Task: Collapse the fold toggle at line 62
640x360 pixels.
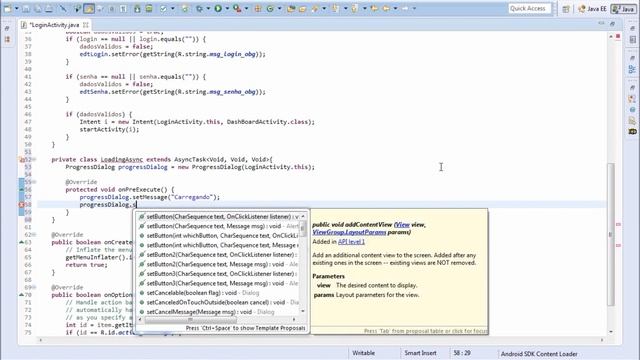Action: click(34, 234)
